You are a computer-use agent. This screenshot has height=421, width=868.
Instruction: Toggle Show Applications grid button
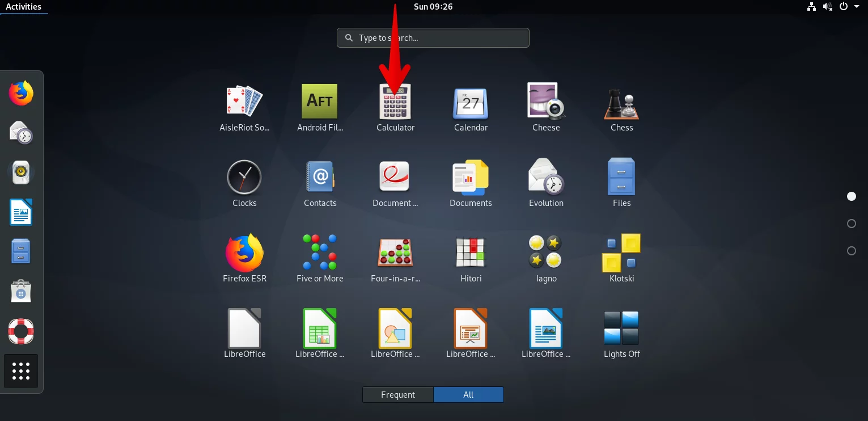click(21, 371)
